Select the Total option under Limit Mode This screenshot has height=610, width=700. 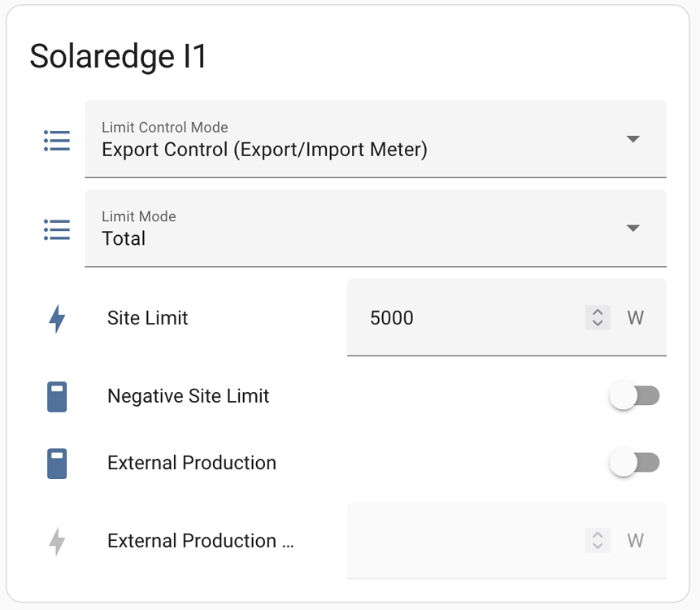coord(123,238)
